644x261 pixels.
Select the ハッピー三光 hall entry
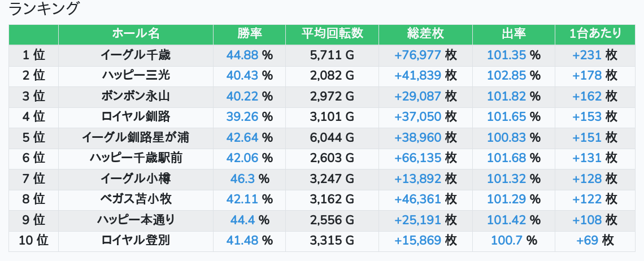click(x=136, y=75)
